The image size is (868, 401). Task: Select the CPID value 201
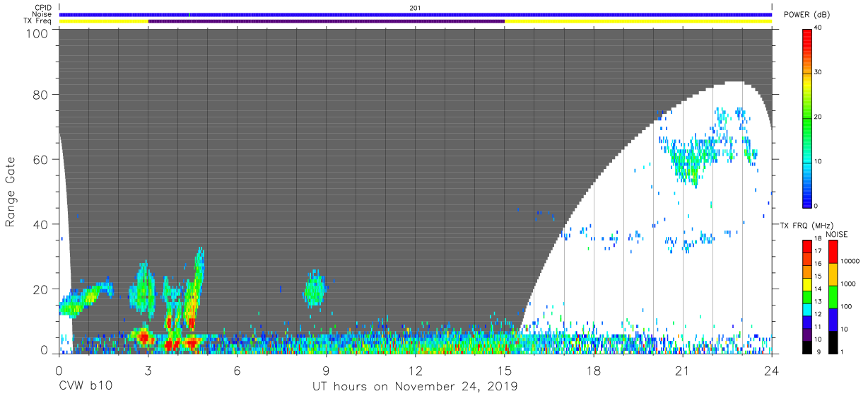click(414, 8)
